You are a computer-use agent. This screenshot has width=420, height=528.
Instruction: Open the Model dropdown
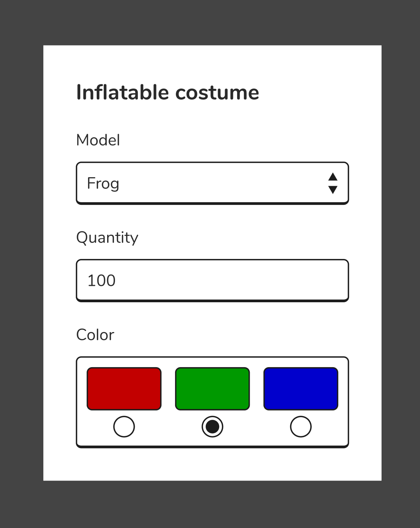click(x=212, y=183)
